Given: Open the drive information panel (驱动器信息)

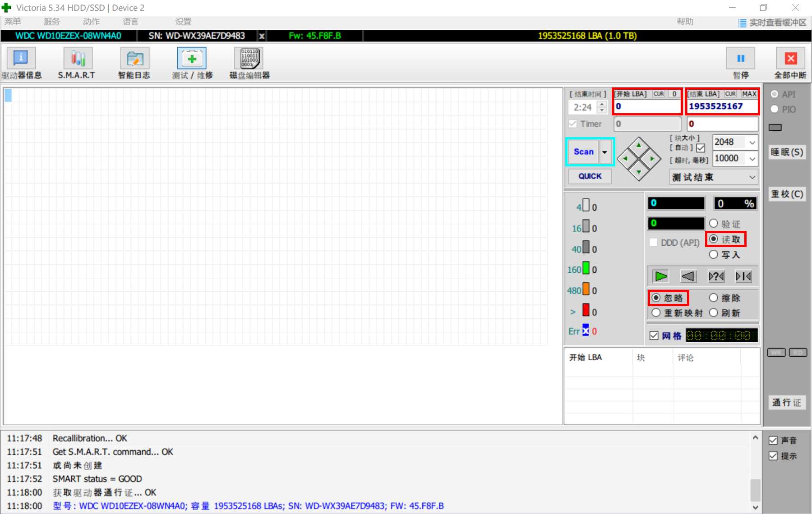Looking at the screenshot, I should pos(21,64).
